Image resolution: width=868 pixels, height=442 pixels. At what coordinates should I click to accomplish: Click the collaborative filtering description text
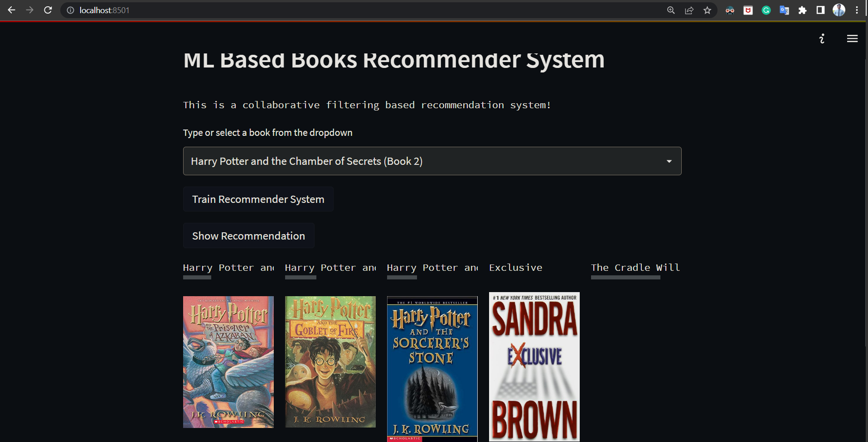(367, 105)
